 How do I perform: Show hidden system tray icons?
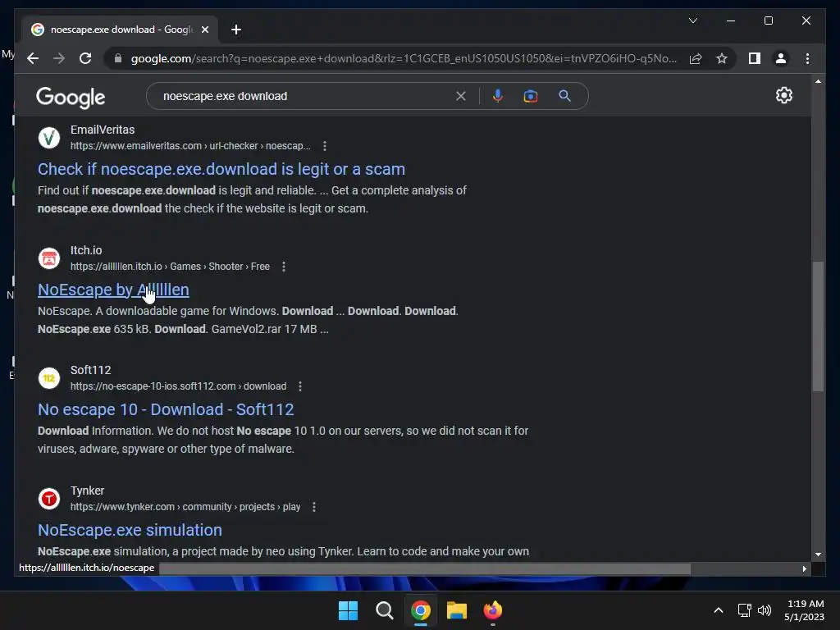719,610
